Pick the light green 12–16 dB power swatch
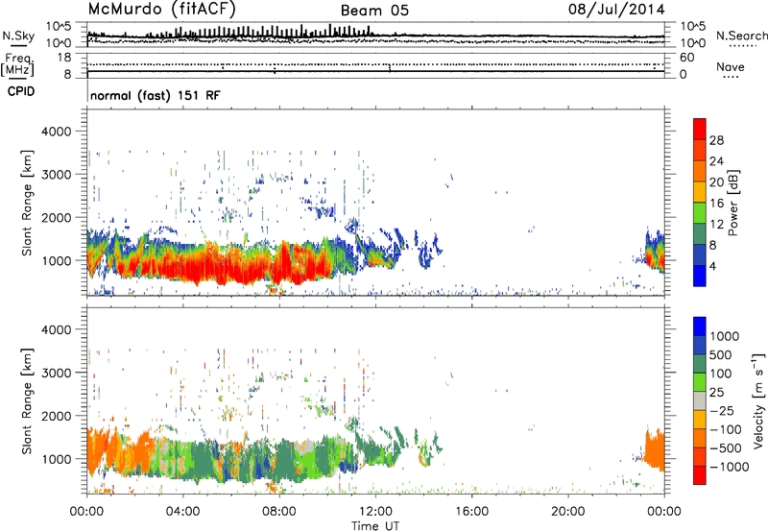This screenshot has width=768, height=532. [700, 212]
